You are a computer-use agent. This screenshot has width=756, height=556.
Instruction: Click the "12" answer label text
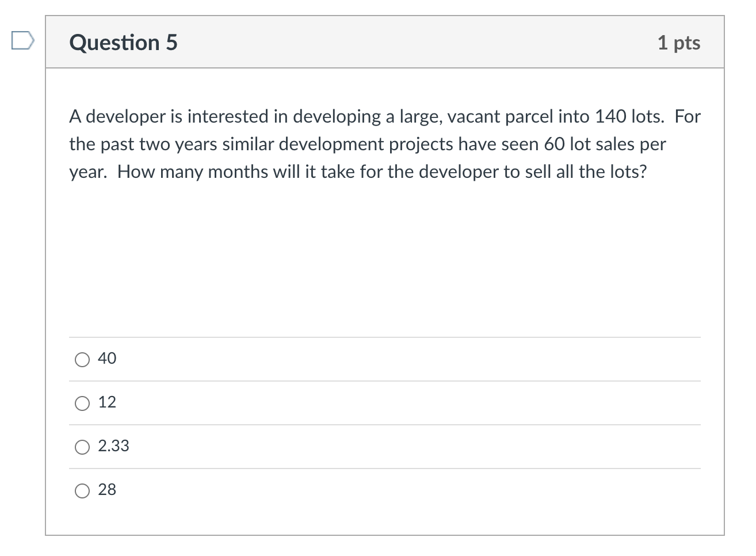[107, 402]
